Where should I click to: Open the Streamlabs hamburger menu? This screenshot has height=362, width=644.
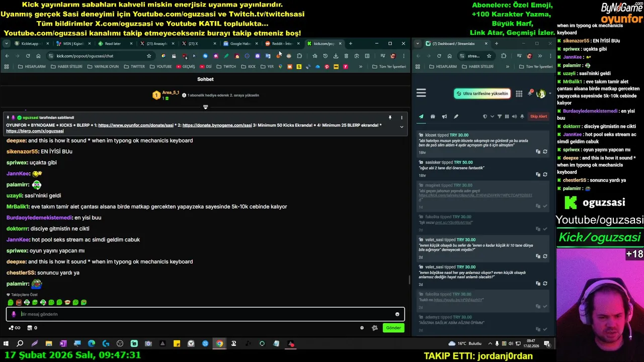click(x=421, y=93)
